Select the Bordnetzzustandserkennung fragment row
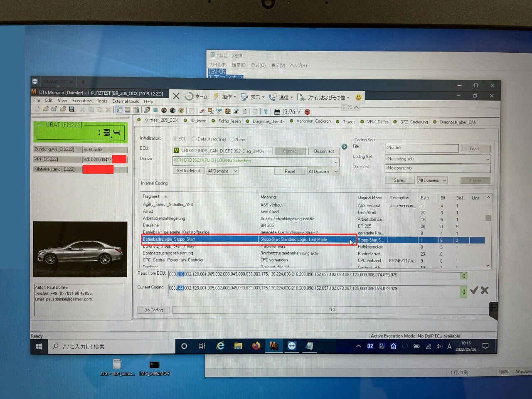The image size is (532, 399). (x=313, y=253)
